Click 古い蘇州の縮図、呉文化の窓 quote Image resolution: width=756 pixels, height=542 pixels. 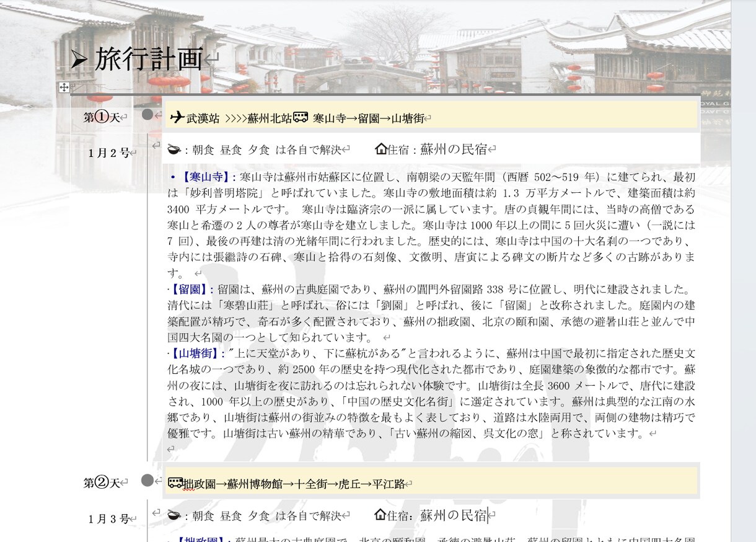[x=470, y=434]
